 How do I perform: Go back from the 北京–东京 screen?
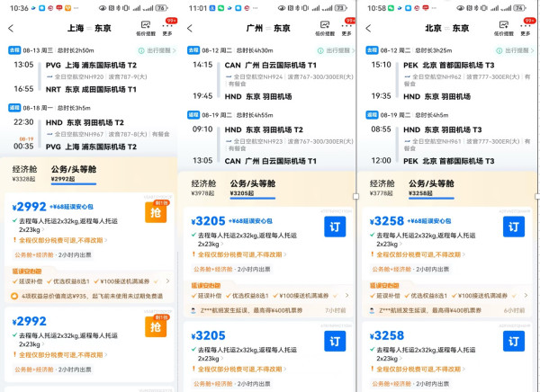point(368,28)
